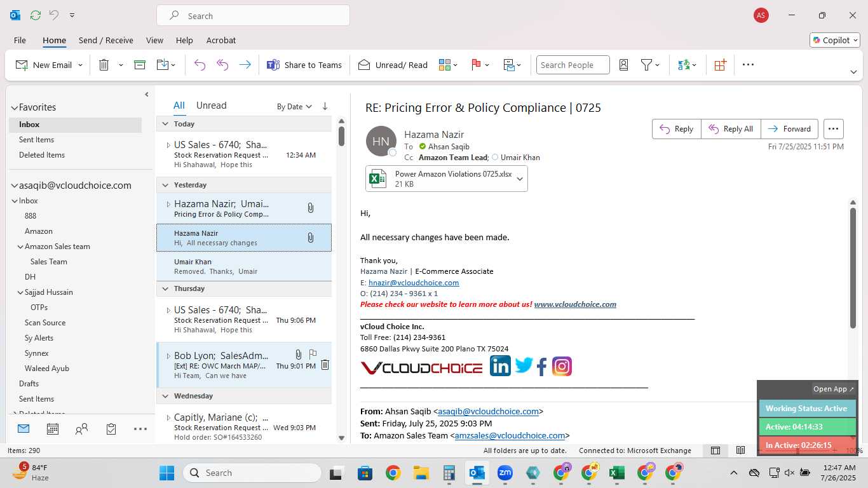Show All messages filter
Viewport: 868px width, 488px height.
point(179,105)
